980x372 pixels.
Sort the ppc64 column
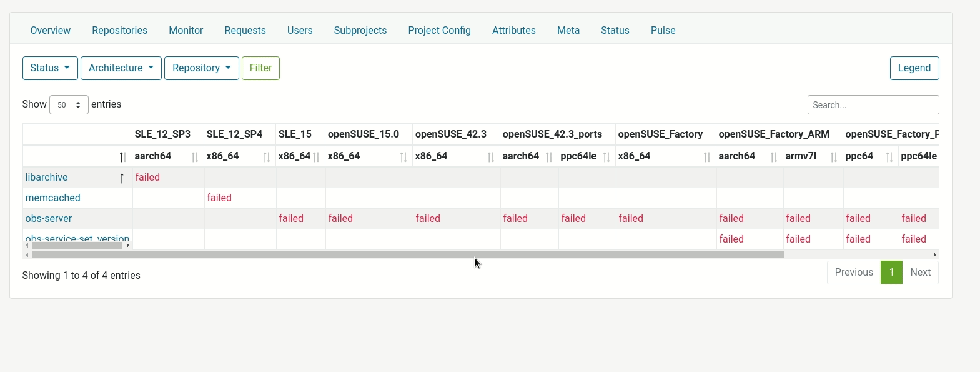(889, 157)
